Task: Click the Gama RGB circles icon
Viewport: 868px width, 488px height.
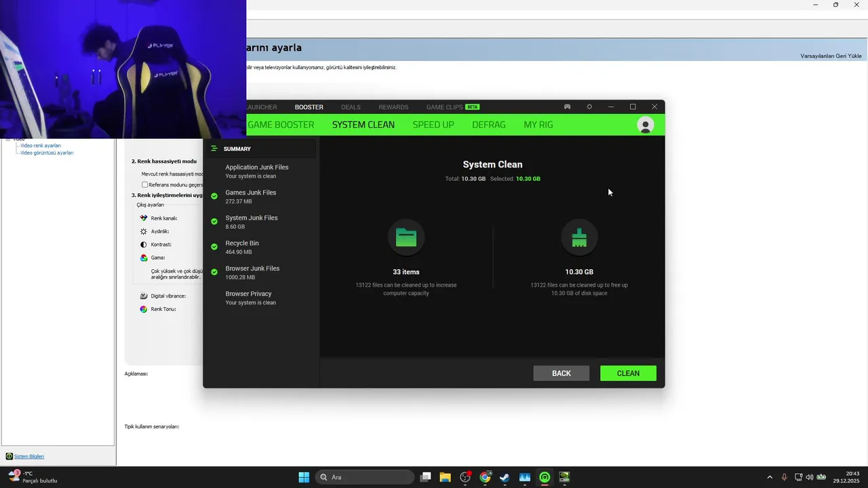Action: [144, 258]
